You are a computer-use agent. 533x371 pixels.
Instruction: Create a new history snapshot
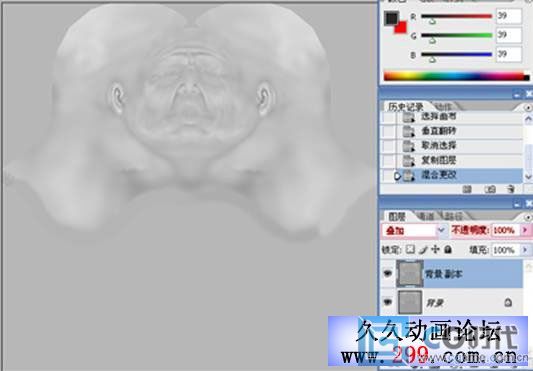coord(490,189)
